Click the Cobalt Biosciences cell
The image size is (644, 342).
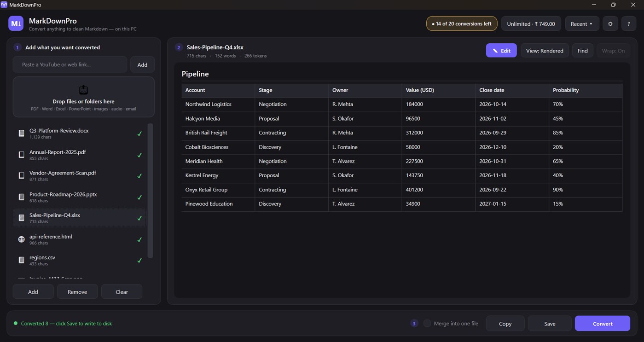218,147
